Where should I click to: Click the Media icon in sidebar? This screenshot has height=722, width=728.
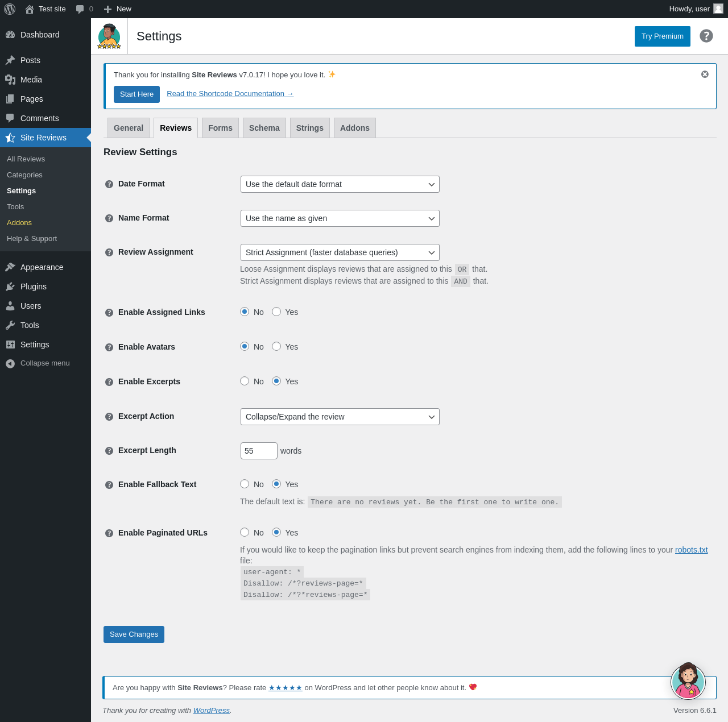click(10, 80)
